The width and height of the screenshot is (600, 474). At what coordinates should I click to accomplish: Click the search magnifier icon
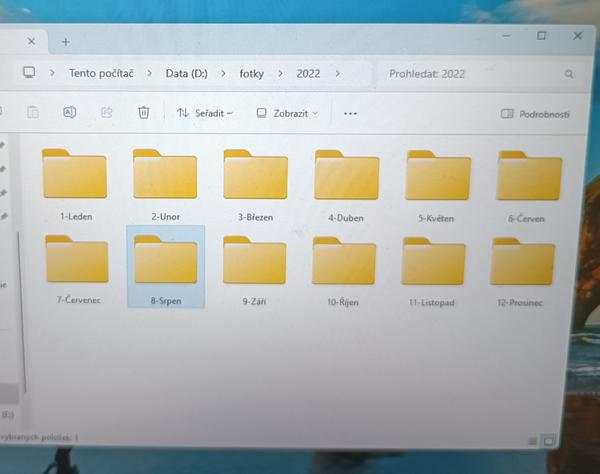pos(569,74)
